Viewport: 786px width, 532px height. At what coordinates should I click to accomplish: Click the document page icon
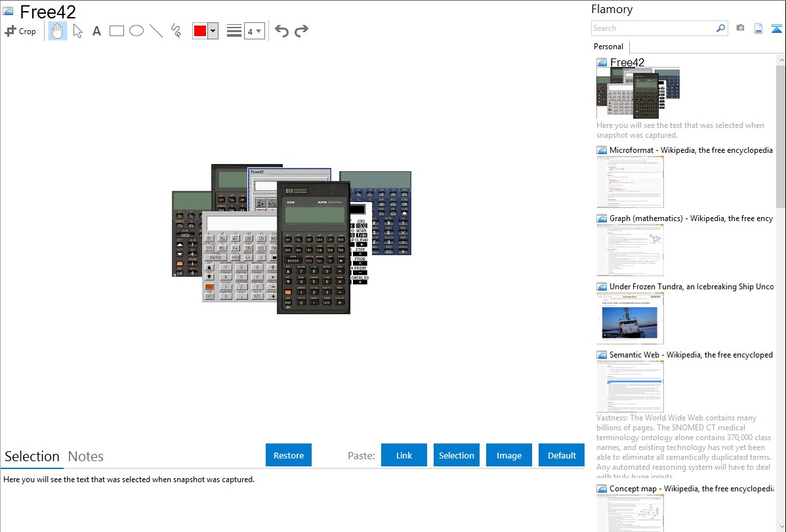(758, 29)
